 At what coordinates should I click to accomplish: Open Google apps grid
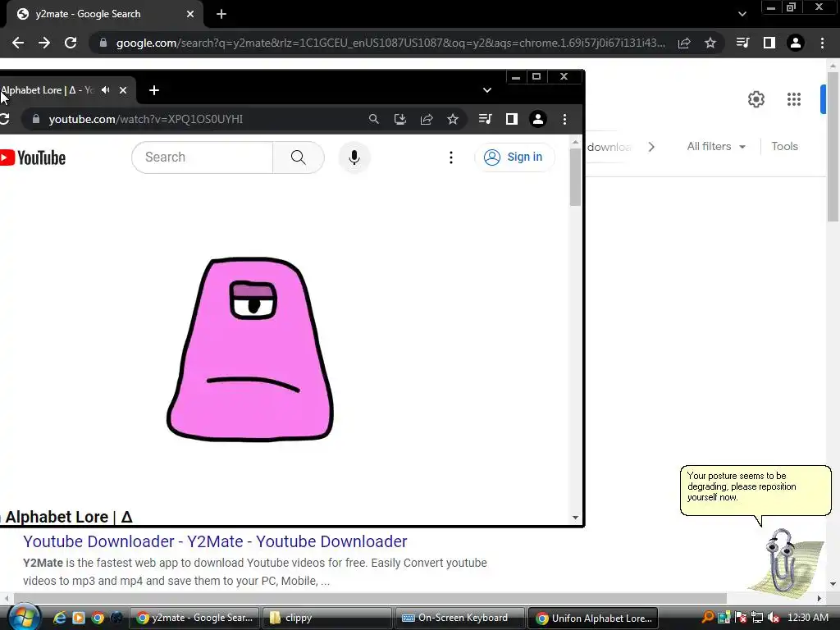(x=794, y=99)
